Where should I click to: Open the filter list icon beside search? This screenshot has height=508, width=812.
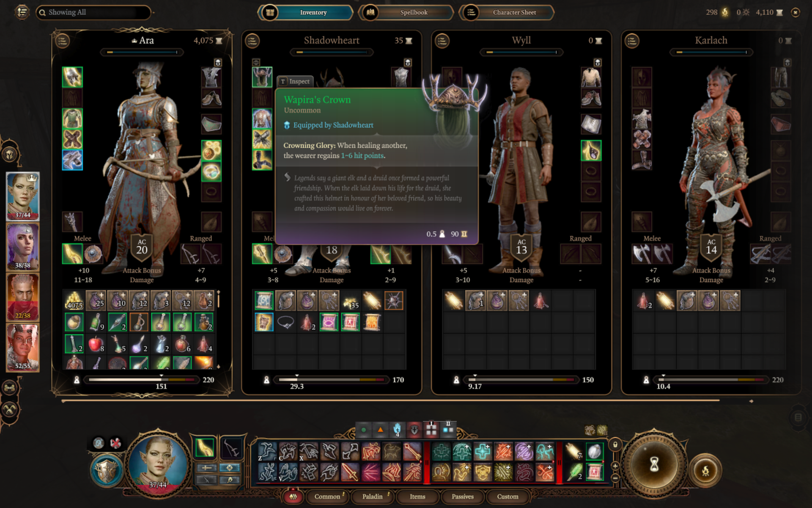click(22, 12)
